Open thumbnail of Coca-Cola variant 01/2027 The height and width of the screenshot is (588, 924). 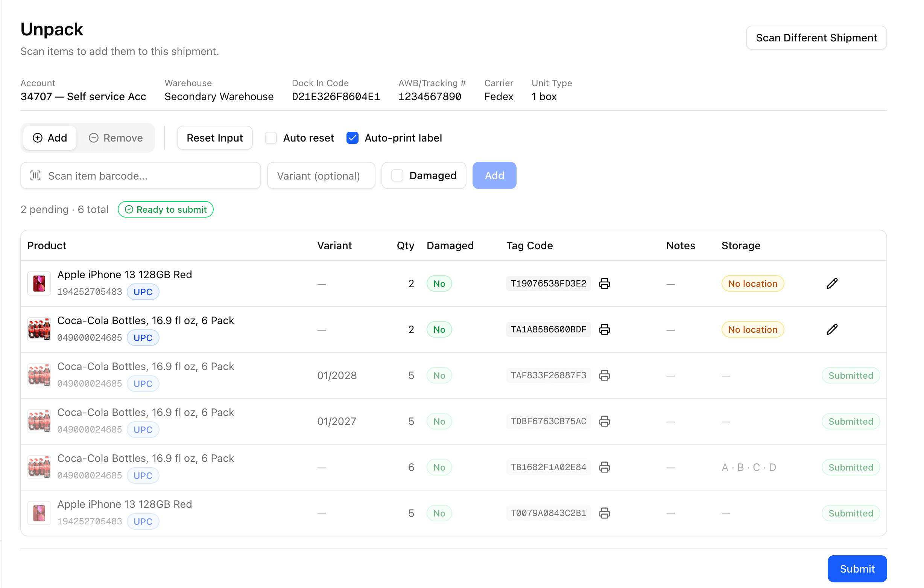39,421
